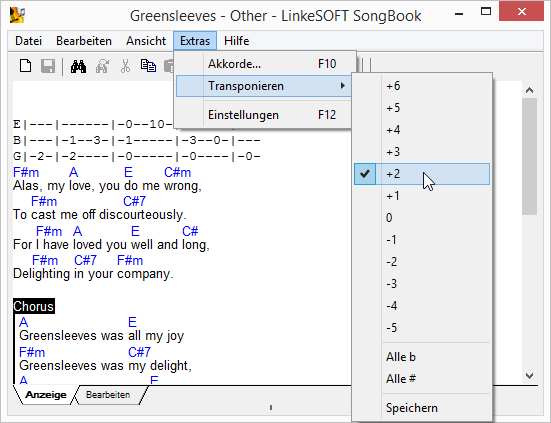551x423 pixels.
Task: Open the Hilfe menu
Action: (x=236, y=41)
